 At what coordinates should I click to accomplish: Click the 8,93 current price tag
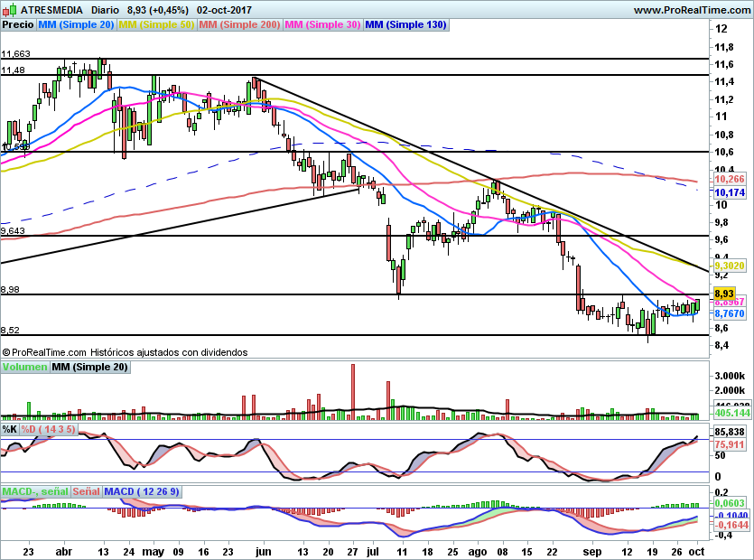click(x=724, y=294)
